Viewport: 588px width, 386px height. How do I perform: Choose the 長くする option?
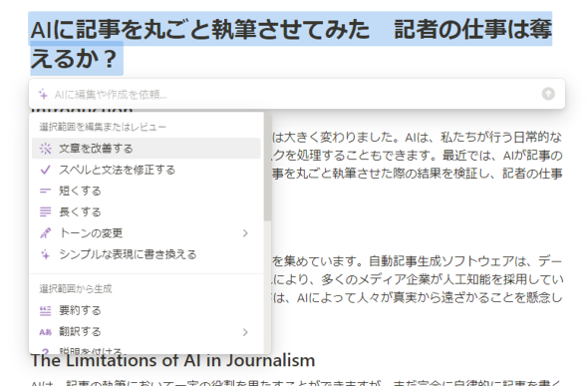147,211
